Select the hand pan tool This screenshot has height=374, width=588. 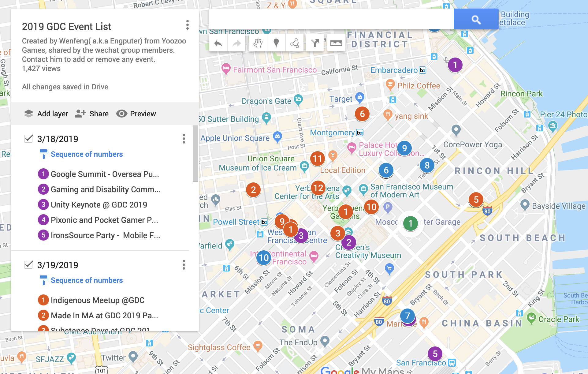258,43
